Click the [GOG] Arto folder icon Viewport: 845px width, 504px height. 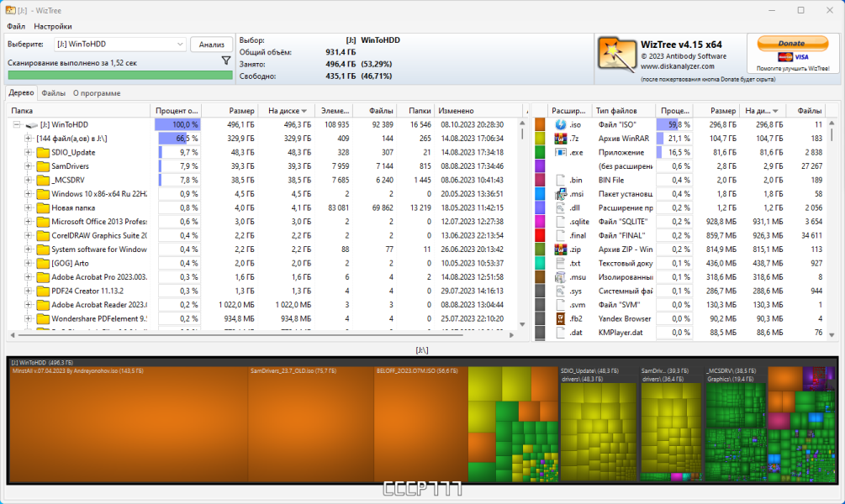pyautogui.click(x=43, y=263)
